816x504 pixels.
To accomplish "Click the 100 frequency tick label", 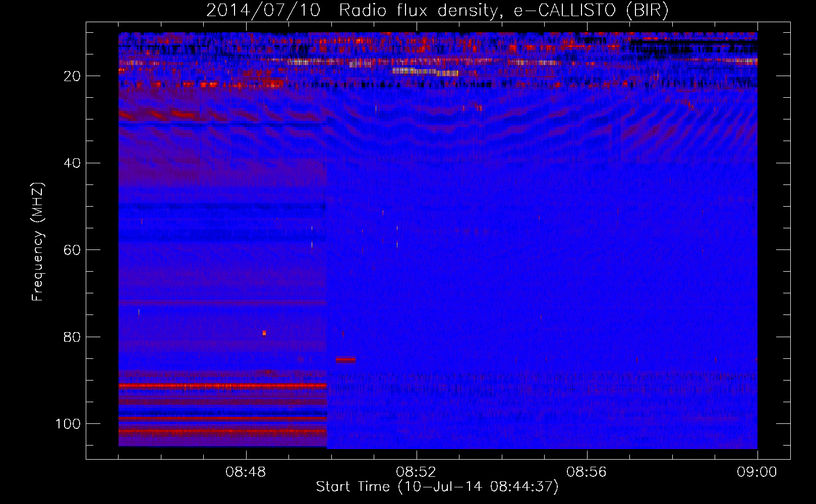I will [x=68, y=424].
